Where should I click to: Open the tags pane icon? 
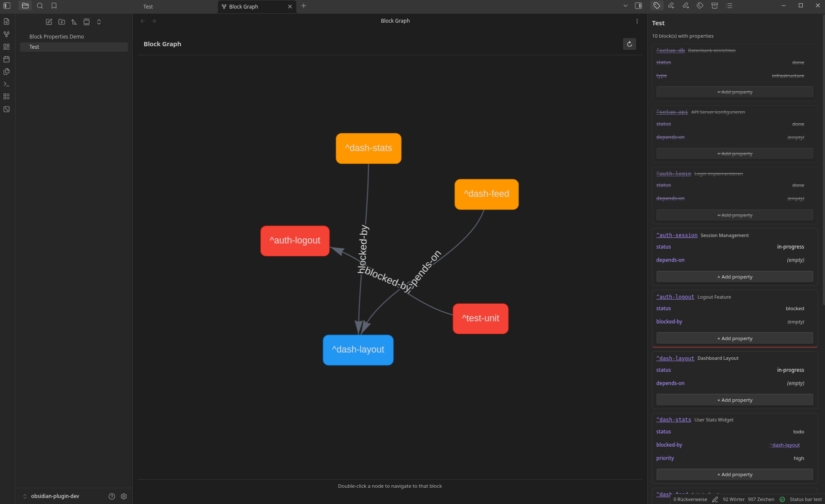pos(700,6)
